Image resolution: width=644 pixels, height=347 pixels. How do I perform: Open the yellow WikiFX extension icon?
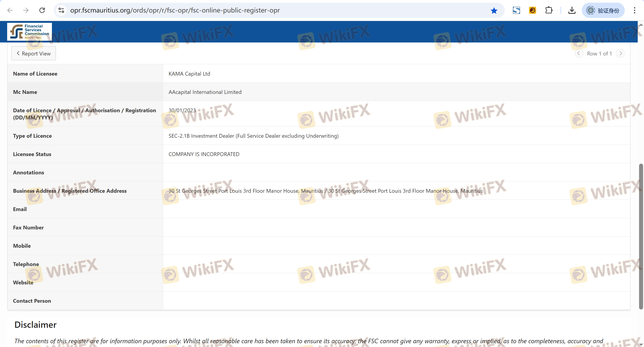click(532, 10)
